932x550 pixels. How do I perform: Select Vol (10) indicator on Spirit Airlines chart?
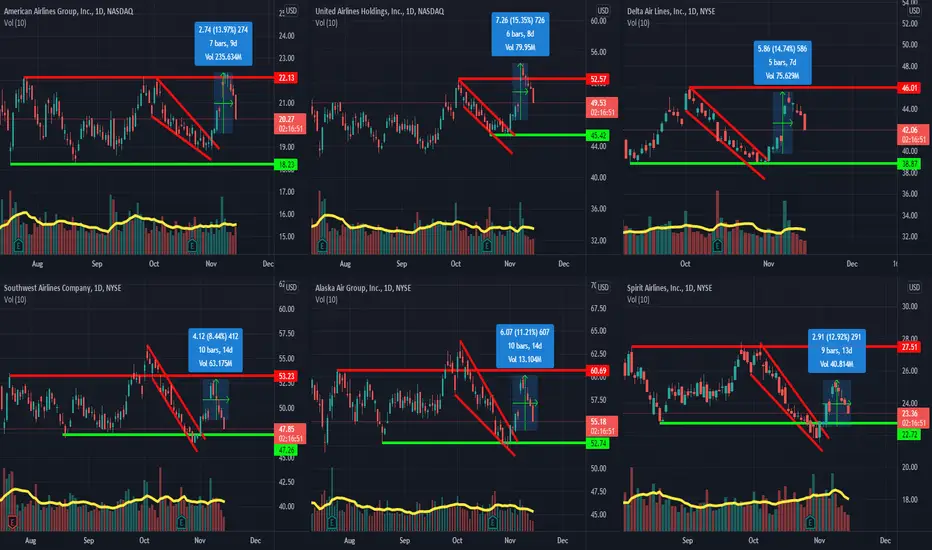click(x=638, y=299)
